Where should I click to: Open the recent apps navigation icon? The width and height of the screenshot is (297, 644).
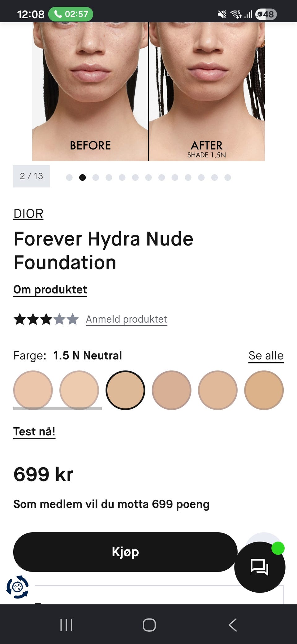point(66,625)
